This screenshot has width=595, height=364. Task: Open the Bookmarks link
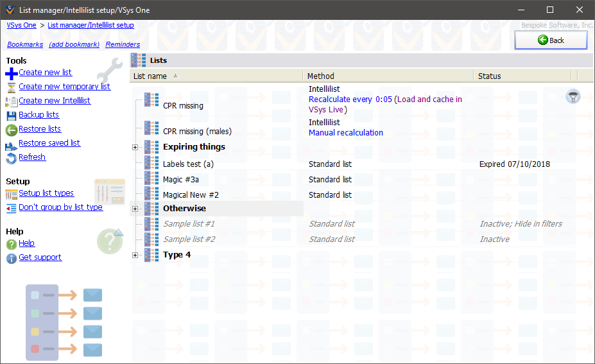(25, 44)
